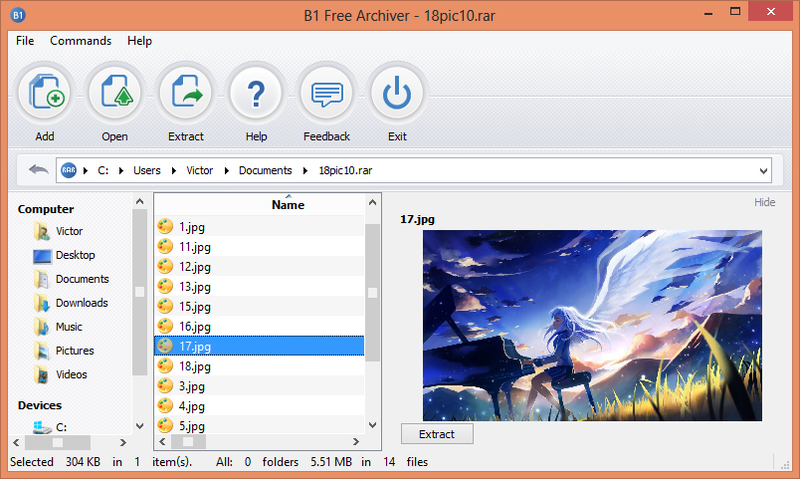Viewport: 800px width, 479px height.
Task: Expand the arrow after Victor in path
Action: tap(227, 170)
